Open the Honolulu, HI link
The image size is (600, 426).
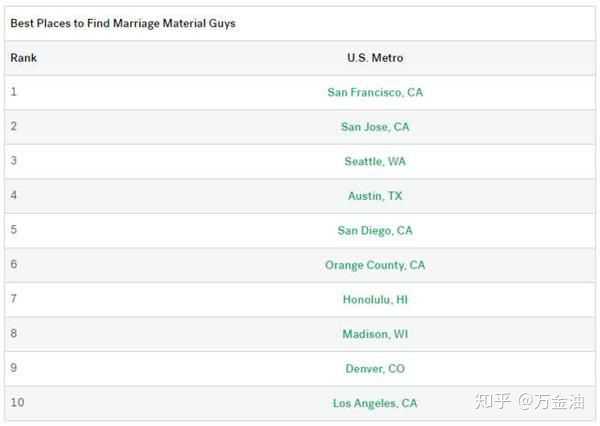(375, 299)
